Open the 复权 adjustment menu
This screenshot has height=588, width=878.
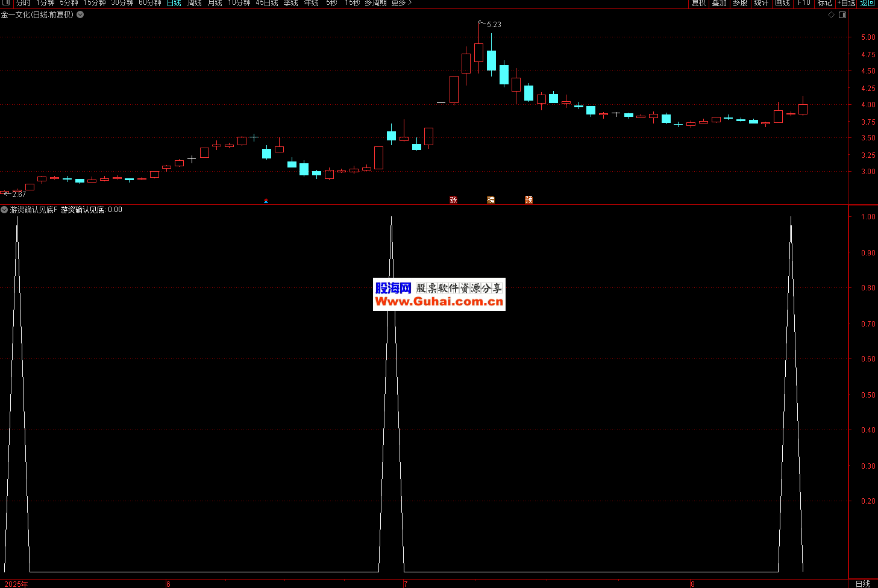698,3
